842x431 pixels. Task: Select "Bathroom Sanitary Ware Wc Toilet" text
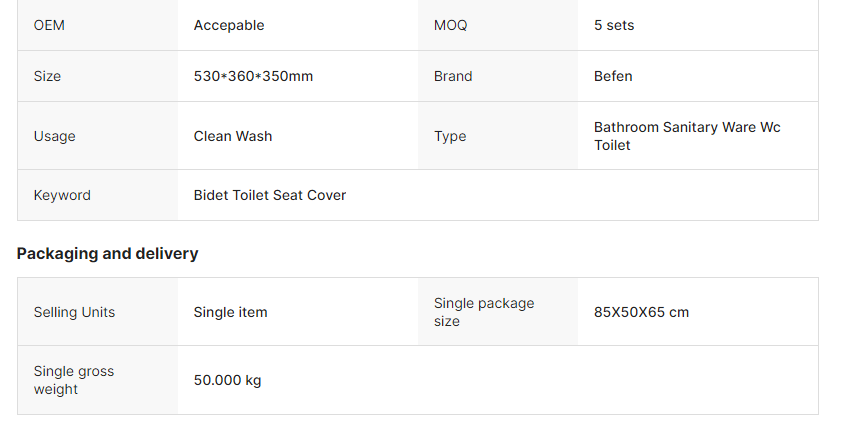(x=687, y=136)
